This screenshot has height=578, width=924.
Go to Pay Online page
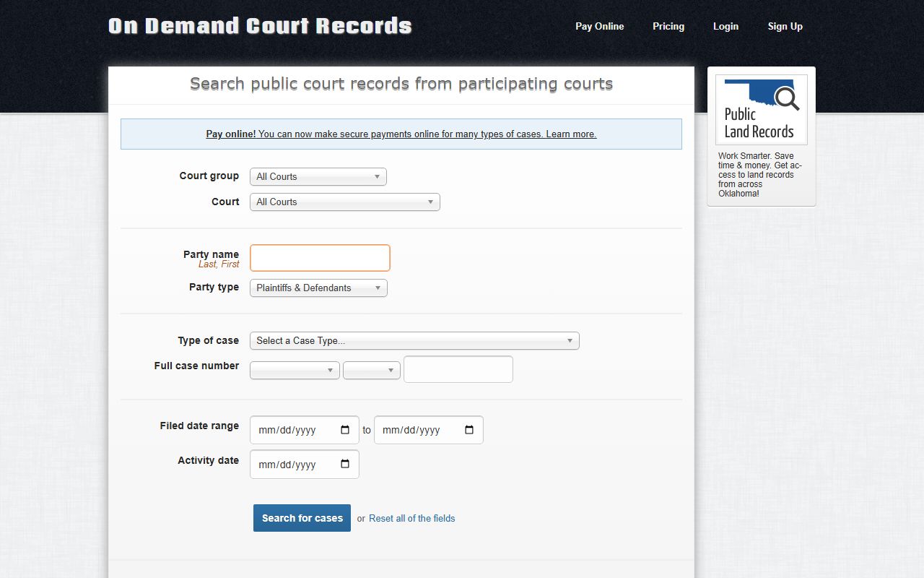pyautogui.click(x=599, y=27)
